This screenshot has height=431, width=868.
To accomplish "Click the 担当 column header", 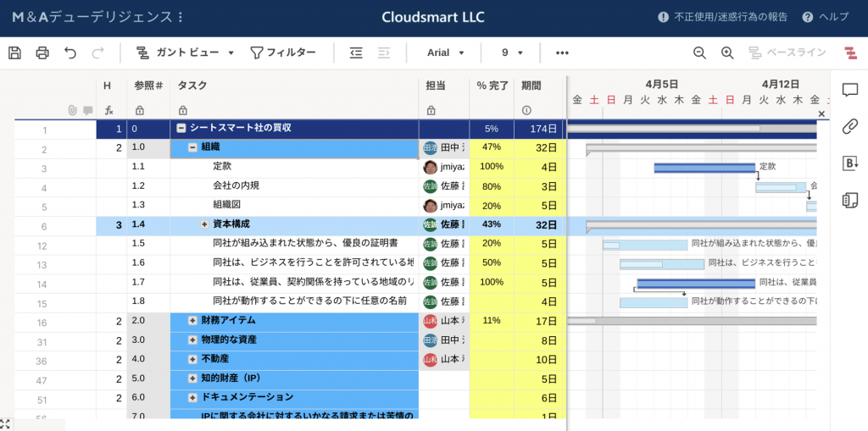I will tap(435, 86).
